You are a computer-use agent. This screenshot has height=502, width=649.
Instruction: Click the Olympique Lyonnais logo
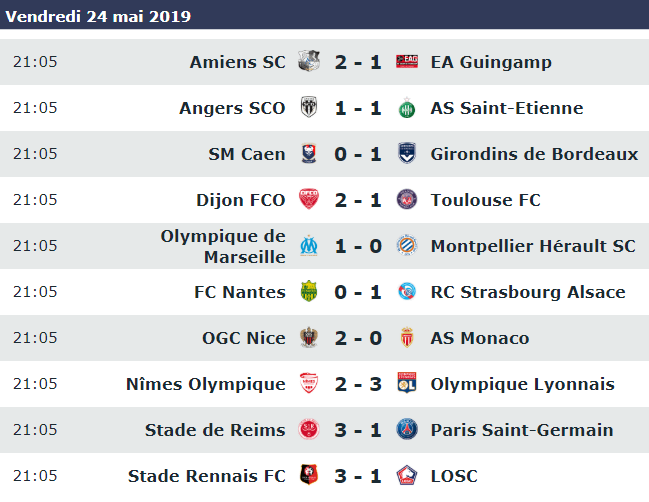(x=407, y=383)
